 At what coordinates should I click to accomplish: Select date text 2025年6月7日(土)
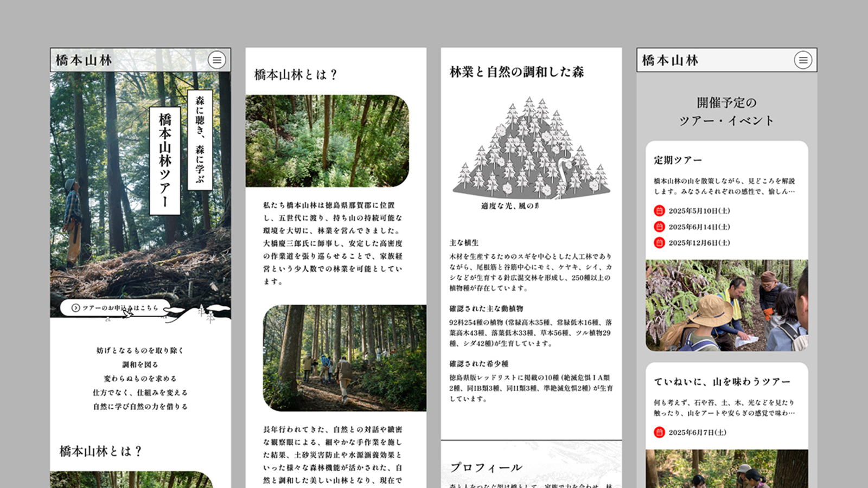tap(697, 432)
